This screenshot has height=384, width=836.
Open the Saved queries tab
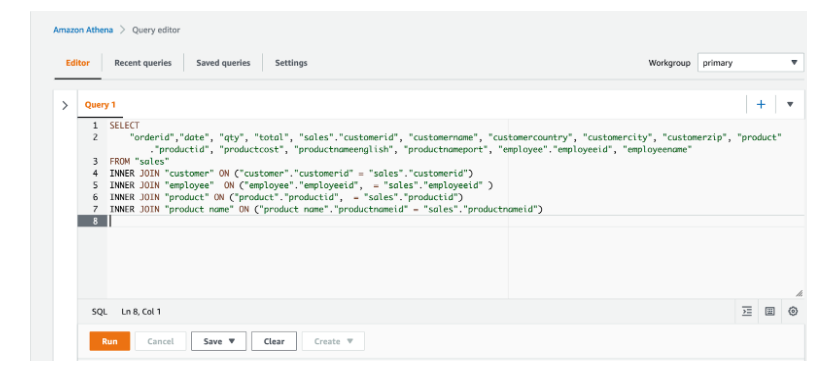coord(223,63)
